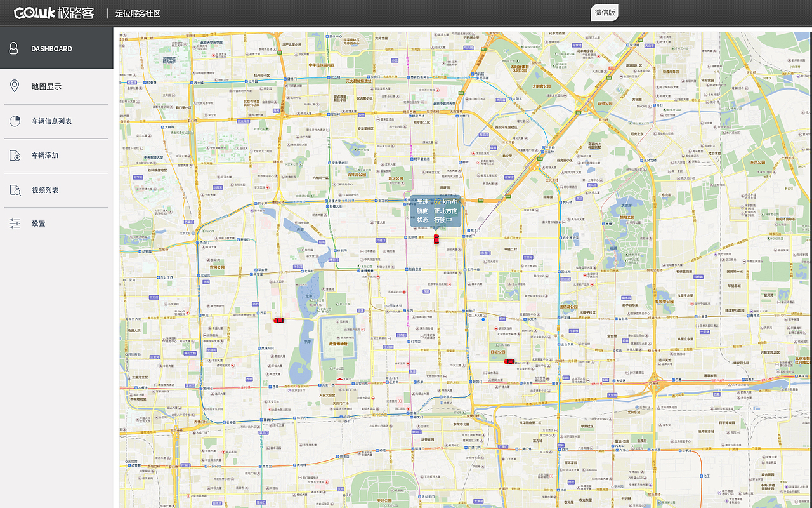Click the 车速 62 km/h popup line
The height and width of the screenshot is (508, 812).
click(436, 201)
